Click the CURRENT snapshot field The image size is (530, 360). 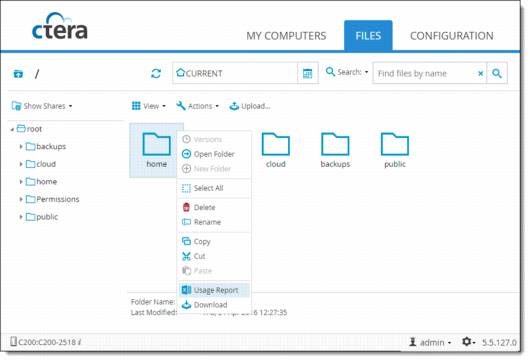click(x=235, y=73)
